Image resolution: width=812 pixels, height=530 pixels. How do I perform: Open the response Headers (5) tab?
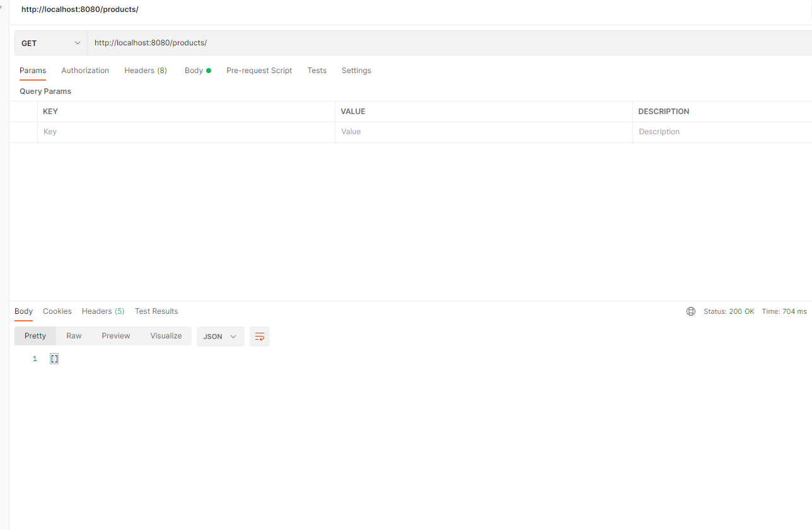[x=103, y=311]
